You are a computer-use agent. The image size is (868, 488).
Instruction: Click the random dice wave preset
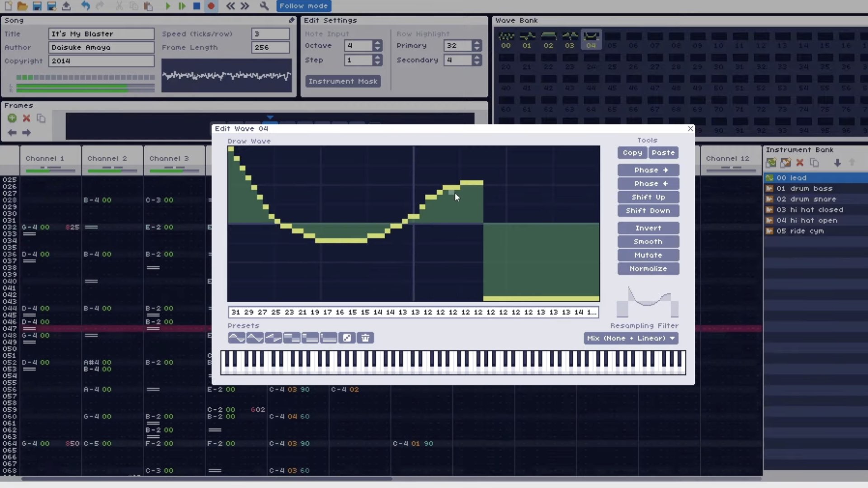click(x=347, y=338)
